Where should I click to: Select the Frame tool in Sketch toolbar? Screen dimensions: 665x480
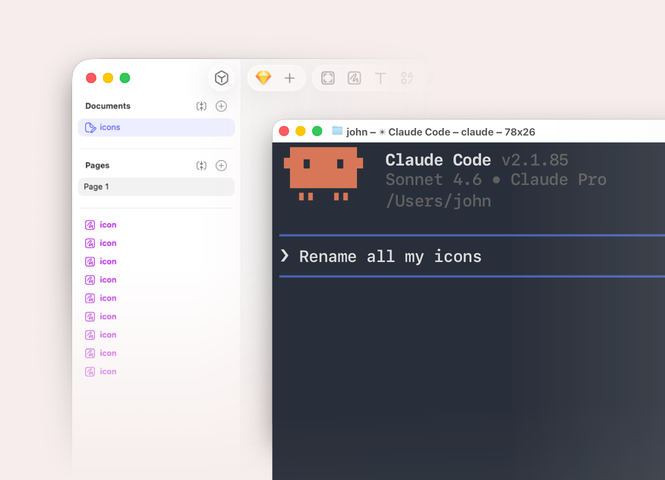tap(328, 78)
